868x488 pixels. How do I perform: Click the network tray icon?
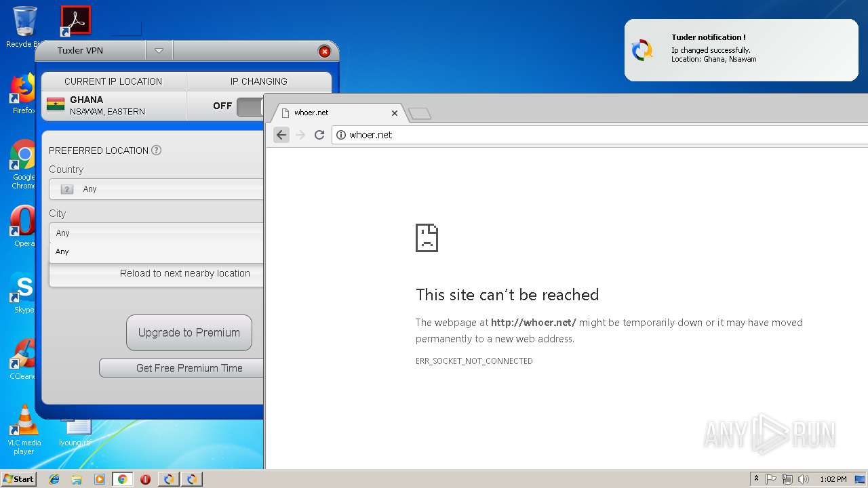787,479
